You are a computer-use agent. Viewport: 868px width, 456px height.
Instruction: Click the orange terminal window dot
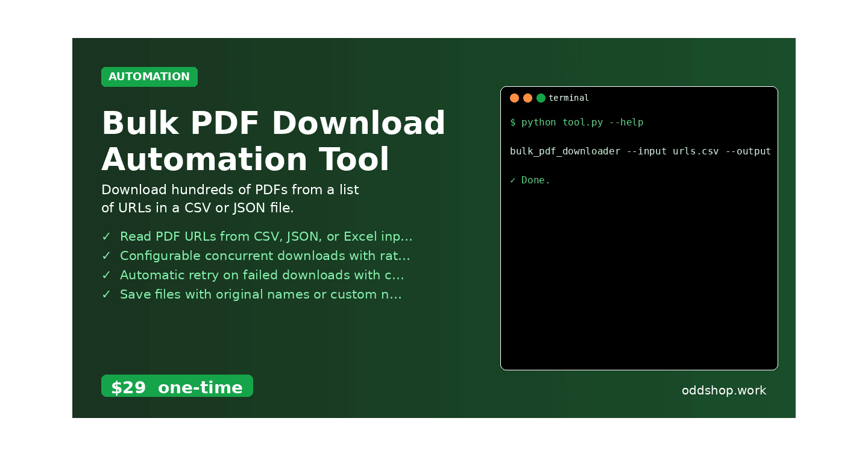point(528,98)
